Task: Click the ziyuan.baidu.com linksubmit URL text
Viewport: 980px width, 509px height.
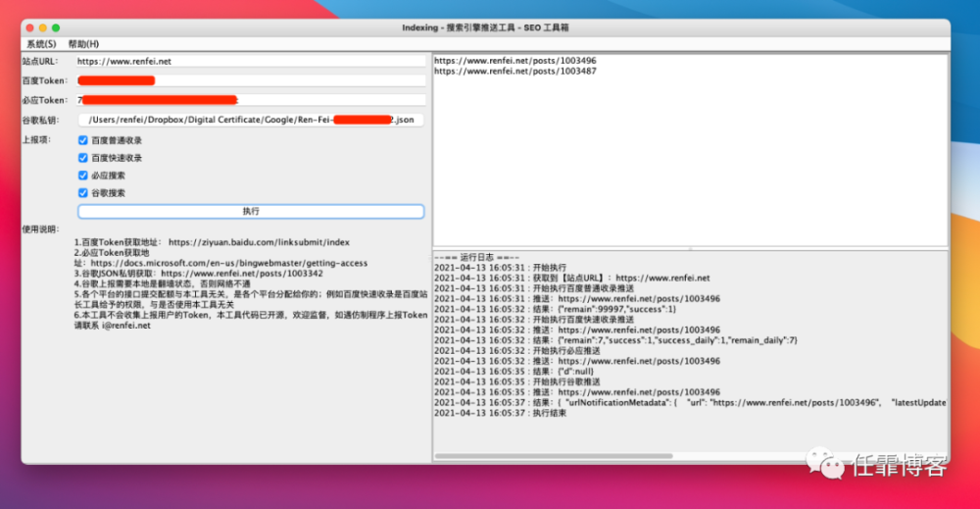Action: [259, 242]
